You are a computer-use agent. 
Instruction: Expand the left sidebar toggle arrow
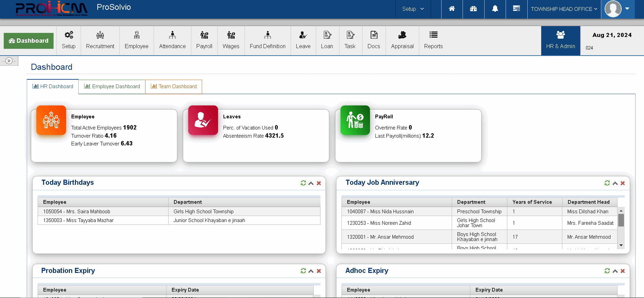[x=9, y=61]
